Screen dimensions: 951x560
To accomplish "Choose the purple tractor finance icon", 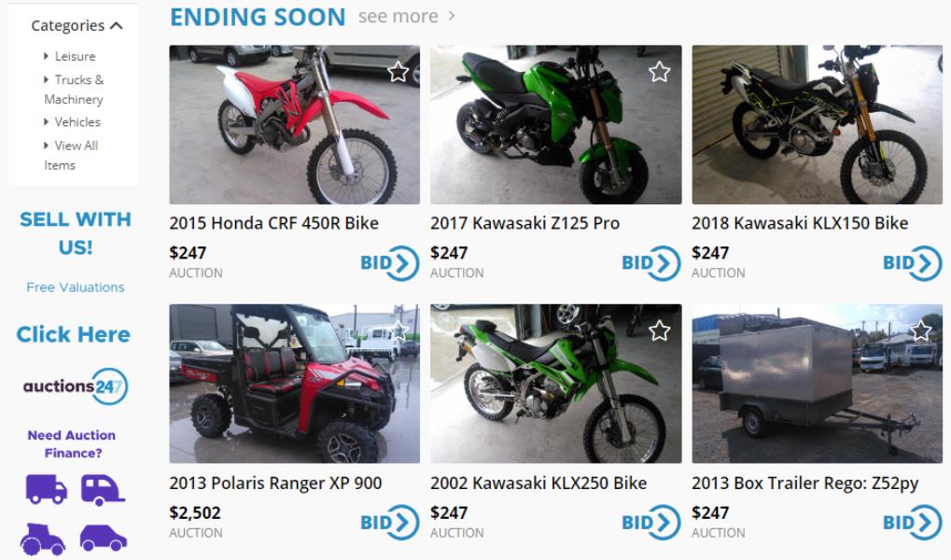I will tap(42, 539).
